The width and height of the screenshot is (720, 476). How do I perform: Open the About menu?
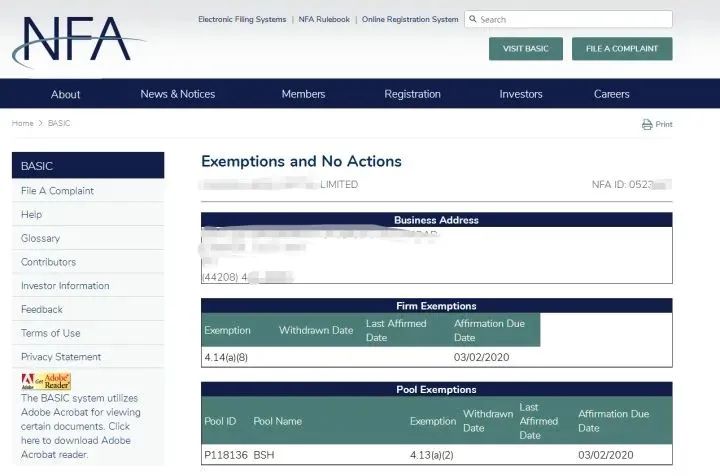click(x=66, y=94)
